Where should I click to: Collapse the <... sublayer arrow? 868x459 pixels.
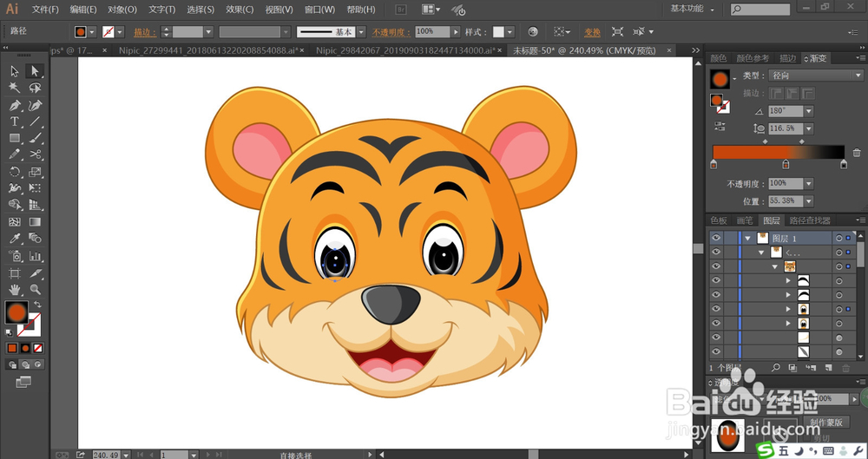(x=762, y=252)
